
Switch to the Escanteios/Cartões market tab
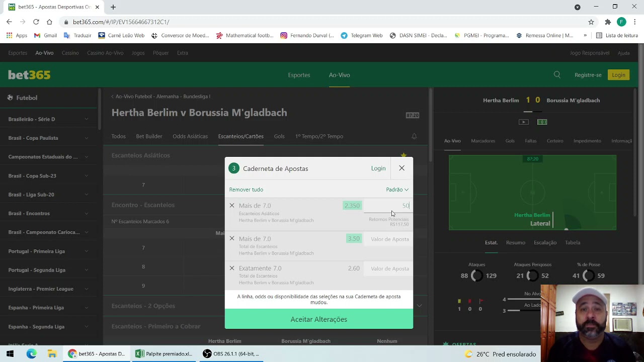(240, 136)
